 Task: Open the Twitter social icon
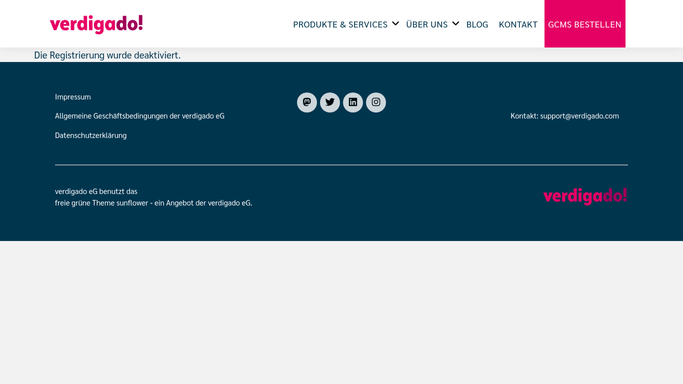pos(330,102)
